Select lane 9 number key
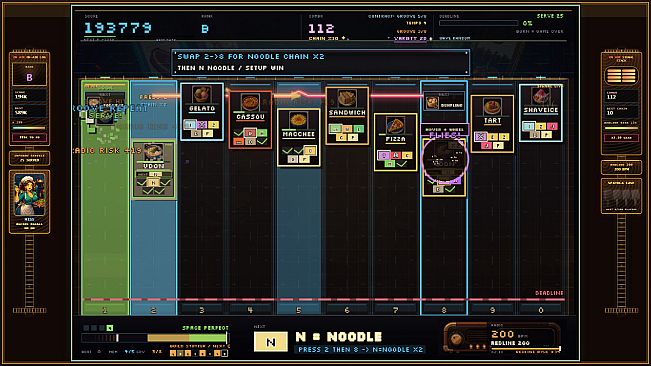This screenshot has height=366, width=651. (x=492, y=310)
